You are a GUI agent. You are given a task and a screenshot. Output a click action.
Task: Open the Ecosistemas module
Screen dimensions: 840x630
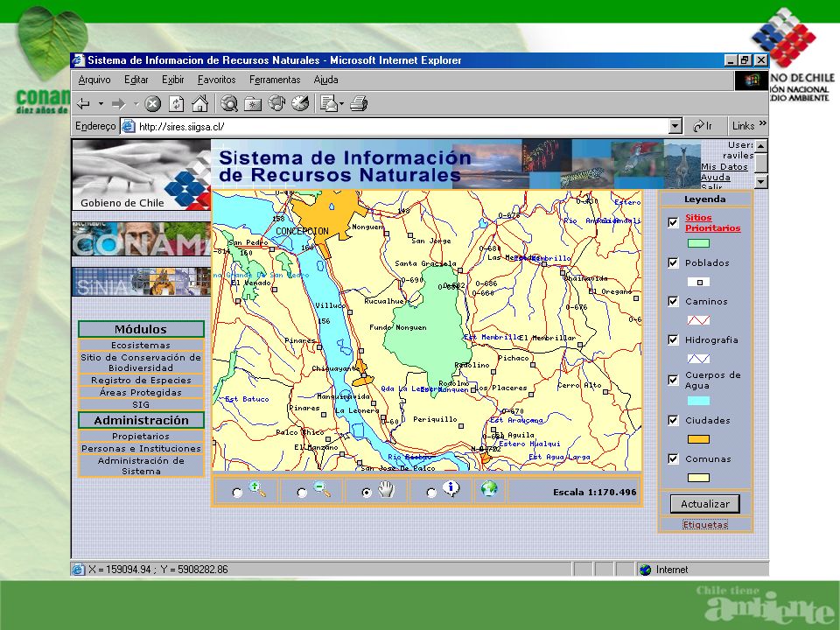pyautogui.click(x=141, y=346)
